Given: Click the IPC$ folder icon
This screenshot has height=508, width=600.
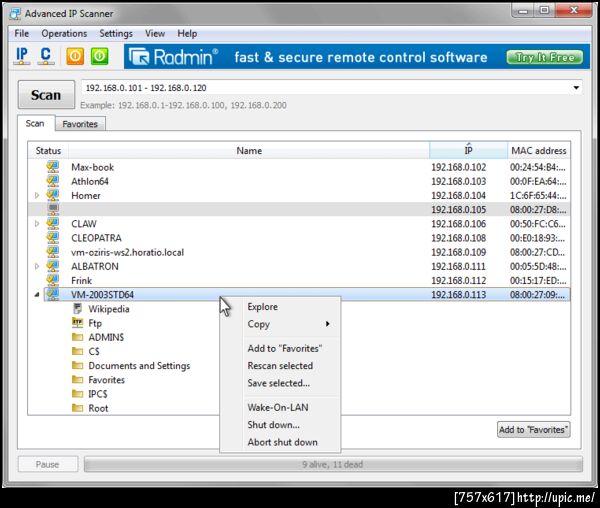Looking at the screenshot, I should click(x=78, y=394).
